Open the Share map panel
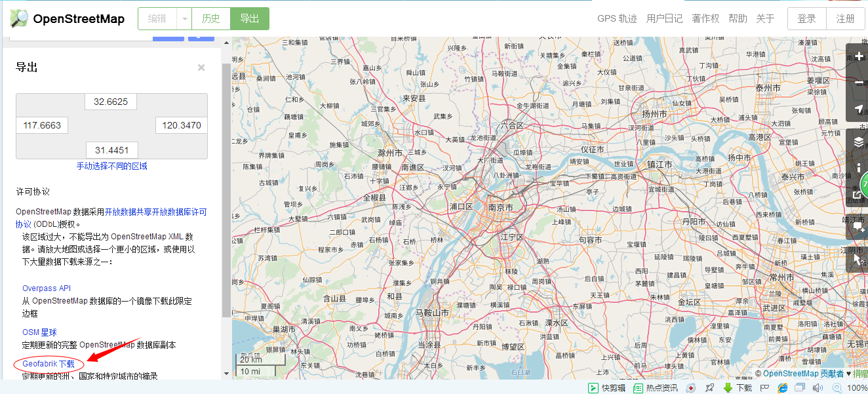This screenshot has width=868, height=394. [859, 195]
